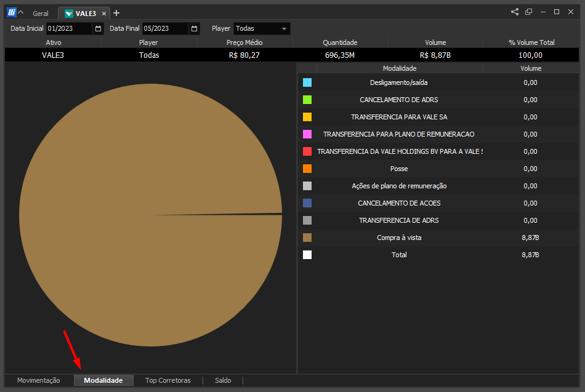Open the Data Inicial calendar picker
This screenshot has width=585, height=392.
click(98, 28)
